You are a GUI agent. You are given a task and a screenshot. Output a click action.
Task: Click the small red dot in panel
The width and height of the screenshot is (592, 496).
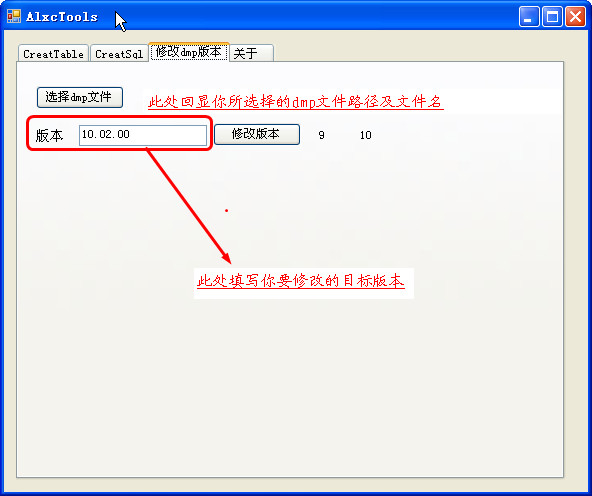pos(227,210)
